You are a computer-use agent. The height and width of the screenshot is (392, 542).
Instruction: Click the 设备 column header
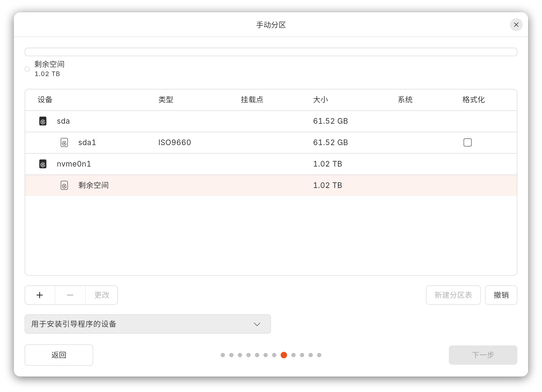[x=45, y=100]
